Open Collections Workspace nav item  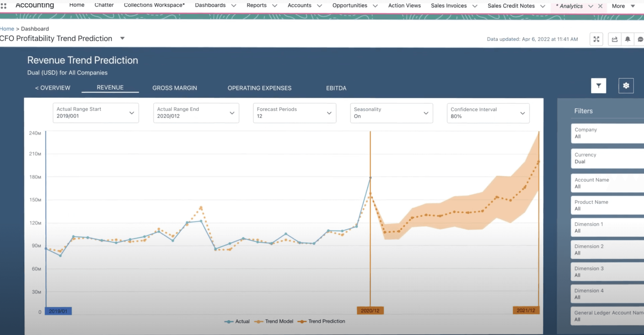154,5
